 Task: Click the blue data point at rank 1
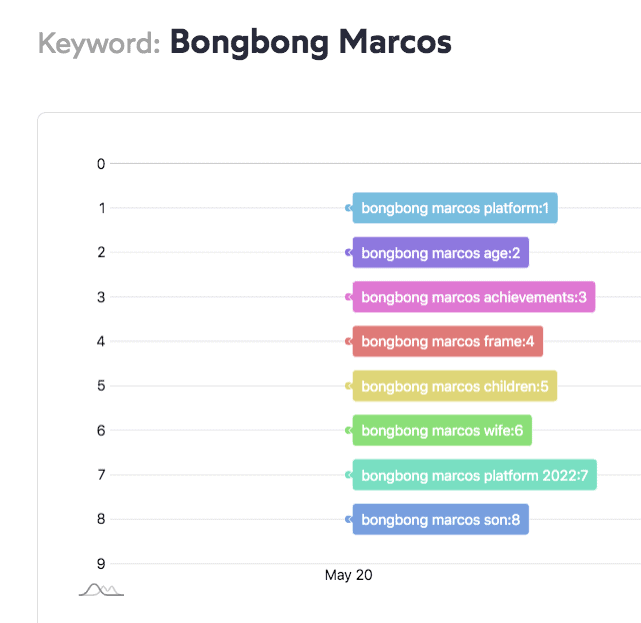[348, 208]
